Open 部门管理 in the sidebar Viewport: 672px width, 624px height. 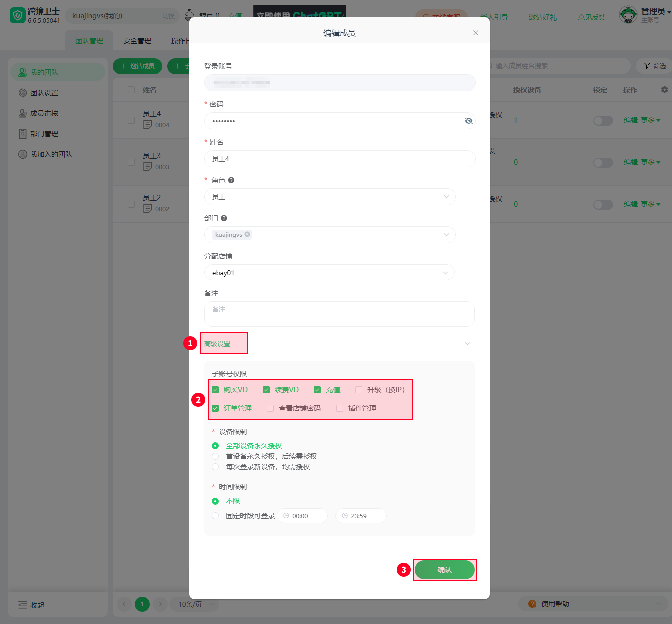pyautogui.click(x=44, y=134)
